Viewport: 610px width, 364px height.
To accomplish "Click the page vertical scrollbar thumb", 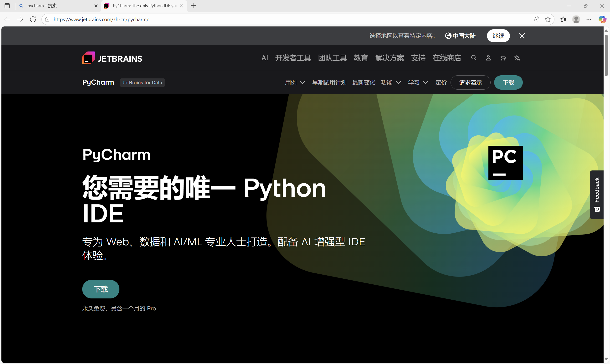I will pos(606,55).
